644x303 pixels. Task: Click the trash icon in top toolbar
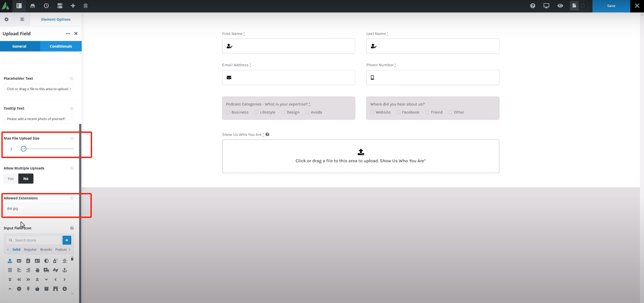click(85, 6)
